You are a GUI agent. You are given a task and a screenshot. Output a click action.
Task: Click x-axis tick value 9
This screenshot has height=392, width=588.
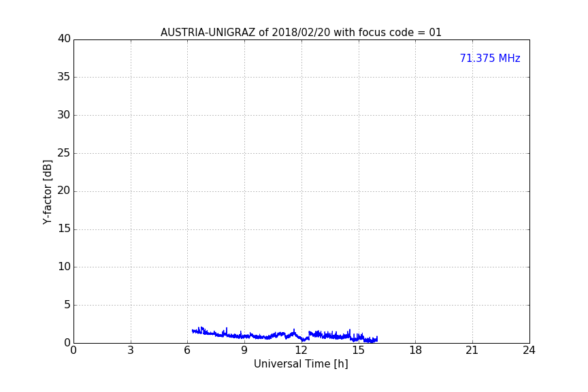click(x=244, y=350)
